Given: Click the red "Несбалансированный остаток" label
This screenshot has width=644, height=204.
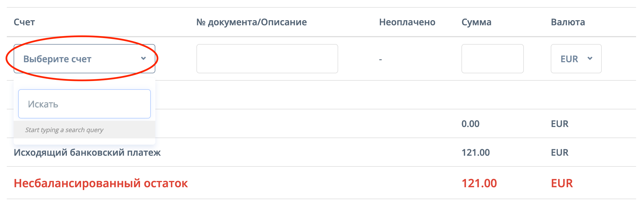Looking at the screenshot, I should [101, 183].
